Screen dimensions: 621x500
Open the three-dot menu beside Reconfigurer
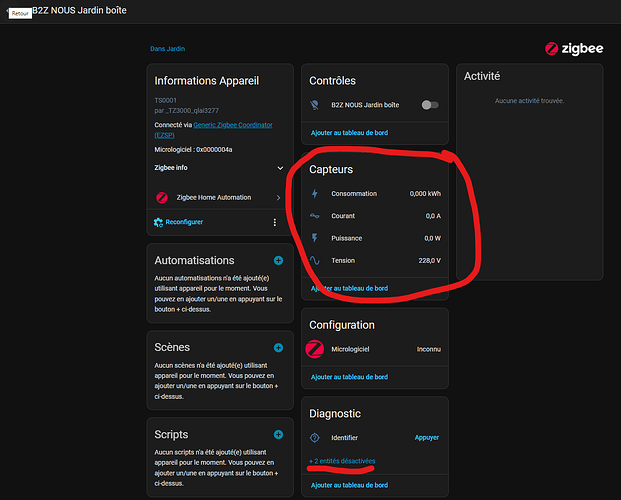(275, 222)
